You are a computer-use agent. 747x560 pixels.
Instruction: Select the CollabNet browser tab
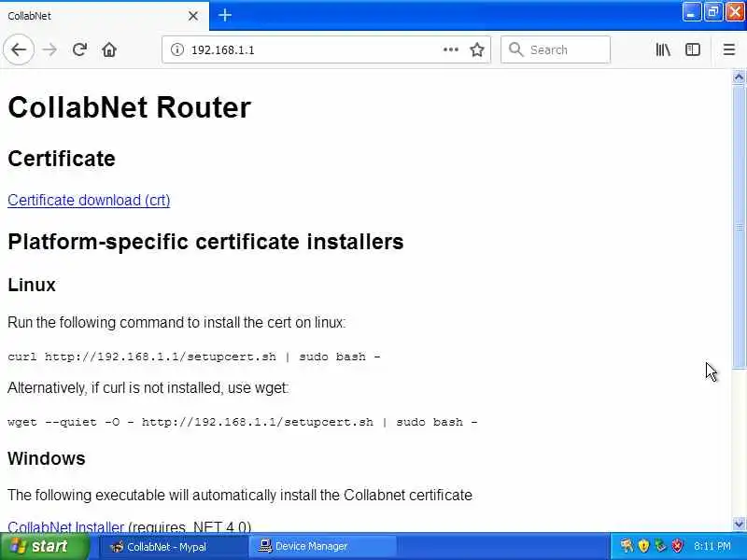(x=104, y=16)
